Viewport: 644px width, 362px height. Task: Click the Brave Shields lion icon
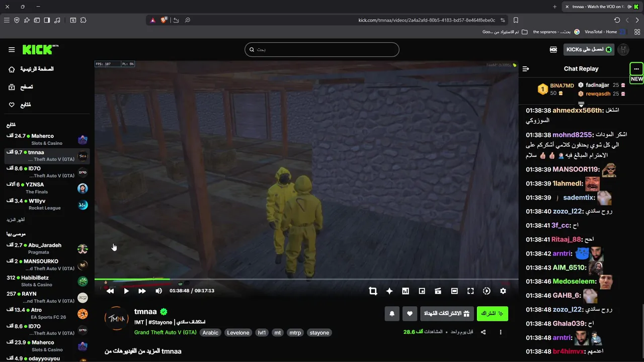(x=164, y=20)
